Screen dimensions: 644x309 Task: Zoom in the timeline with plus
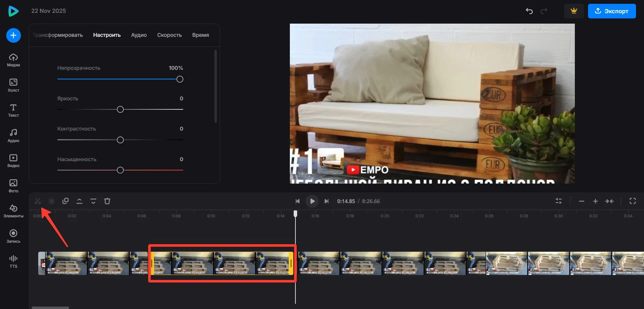pyautogui.click(x=595, y=201)
